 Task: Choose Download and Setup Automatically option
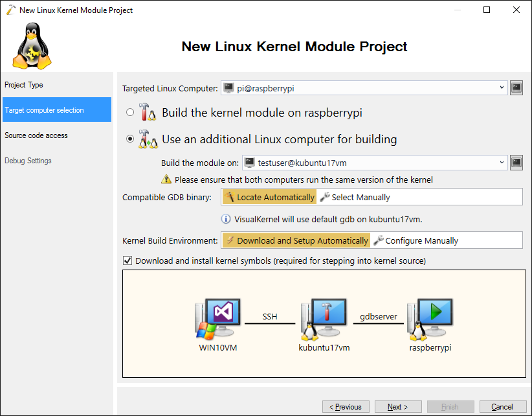pos(296,240)
